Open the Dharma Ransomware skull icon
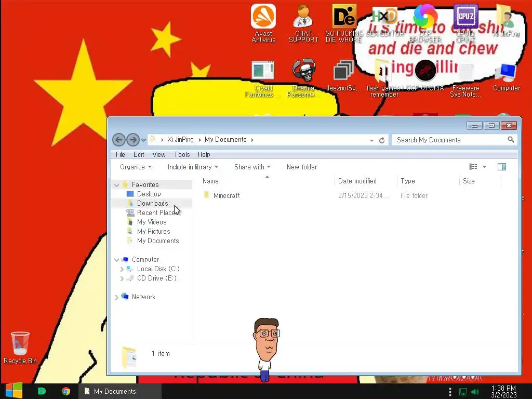The image size is (532, 399). click(303, 79)
